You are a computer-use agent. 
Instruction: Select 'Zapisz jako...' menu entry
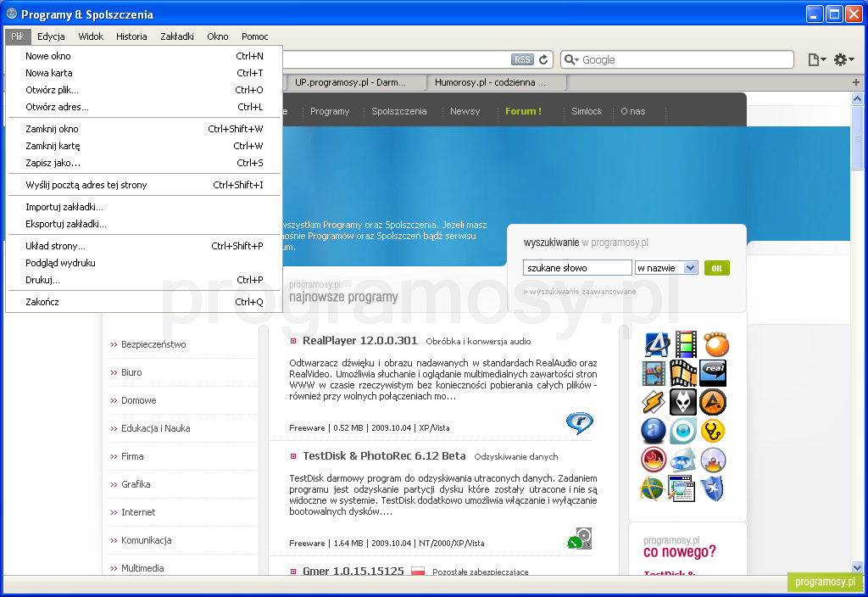(144, 163)
